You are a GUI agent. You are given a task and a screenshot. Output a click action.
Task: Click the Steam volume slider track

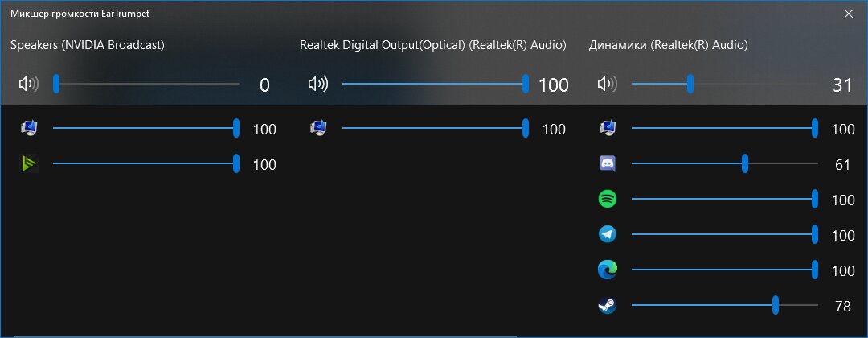[x=725, y=305]
